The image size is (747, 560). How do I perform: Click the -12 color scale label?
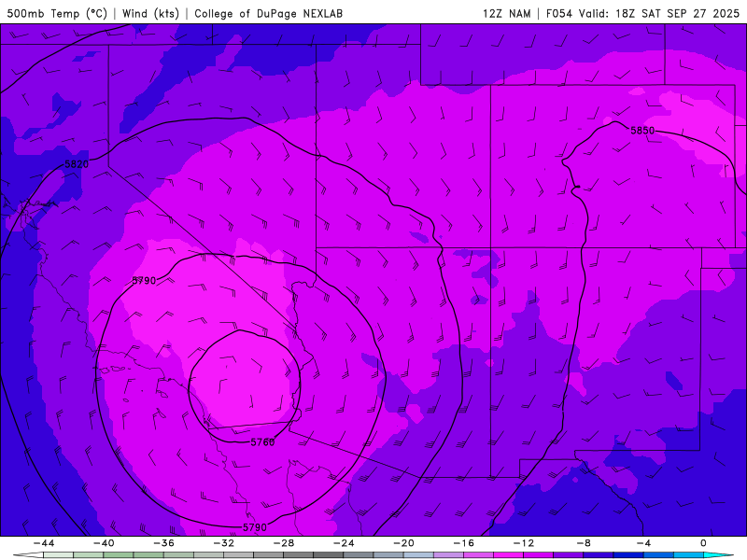click(x=524, y=543)
